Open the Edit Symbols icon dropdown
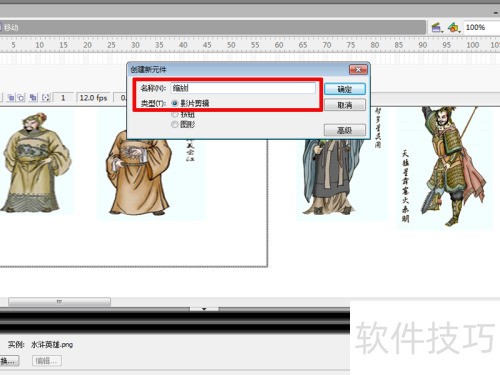500x375 pixels. tap(454, 28)
